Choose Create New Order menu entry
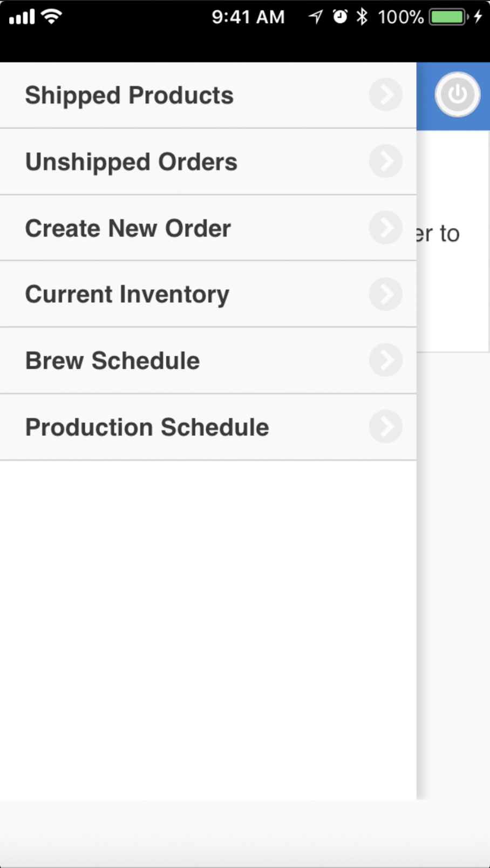 (128, 228)
